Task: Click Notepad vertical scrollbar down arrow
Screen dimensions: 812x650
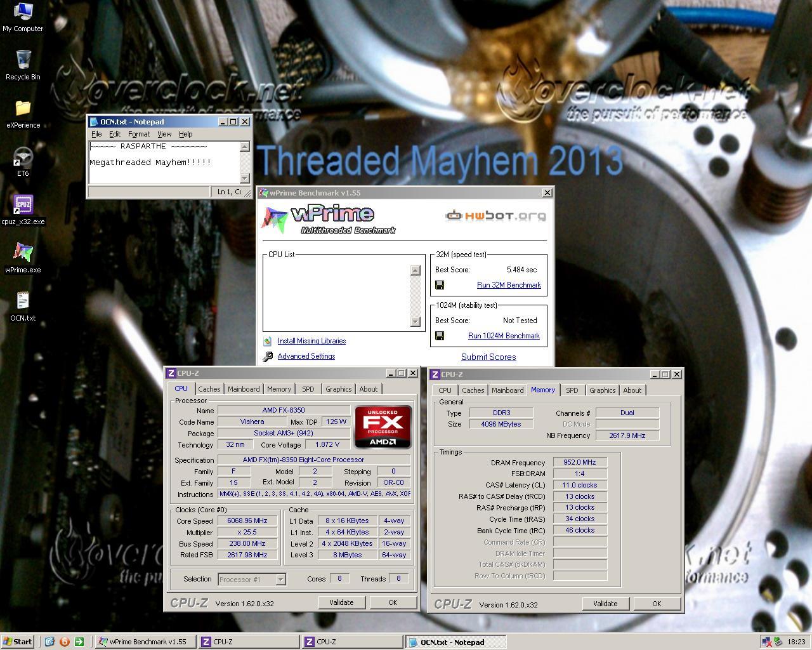Action: [245, 178]
